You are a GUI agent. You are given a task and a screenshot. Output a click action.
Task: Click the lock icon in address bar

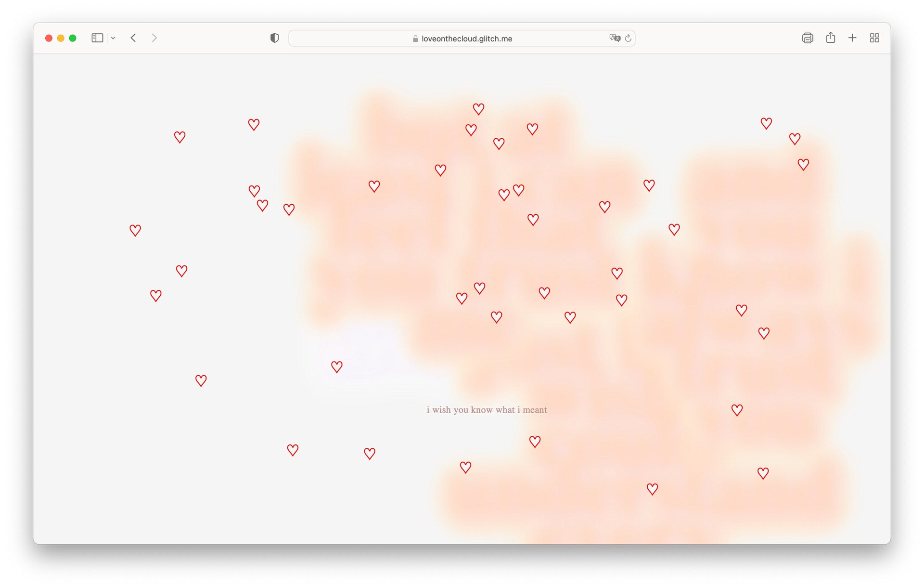click(415, 39)
